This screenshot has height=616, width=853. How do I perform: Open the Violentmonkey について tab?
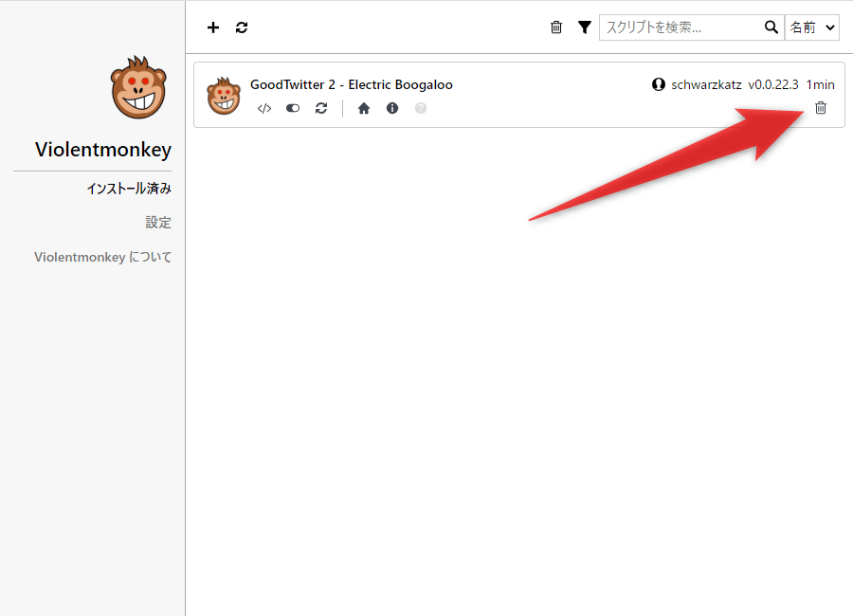click(102, 257)
